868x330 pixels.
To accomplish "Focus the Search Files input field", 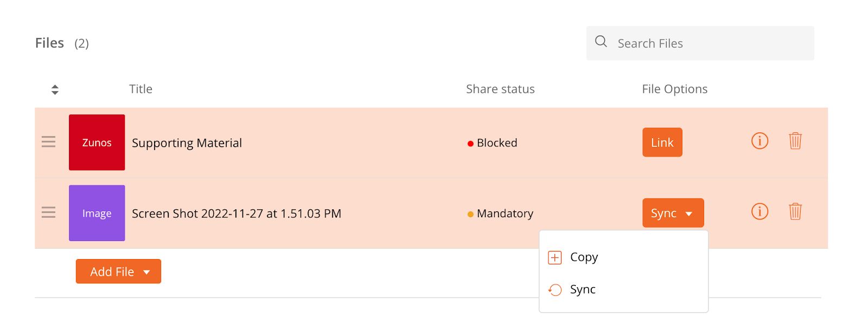I will coord(700,43).
